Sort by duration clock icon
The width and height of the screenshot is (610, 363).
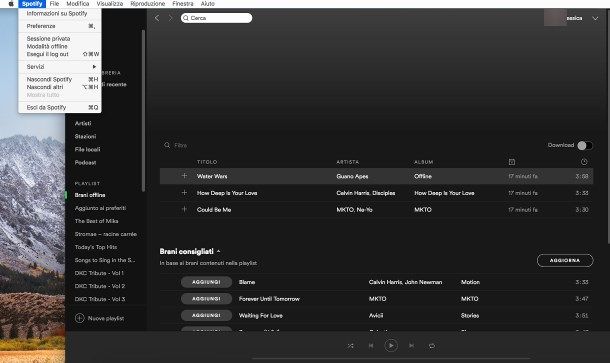click(584, 161)
